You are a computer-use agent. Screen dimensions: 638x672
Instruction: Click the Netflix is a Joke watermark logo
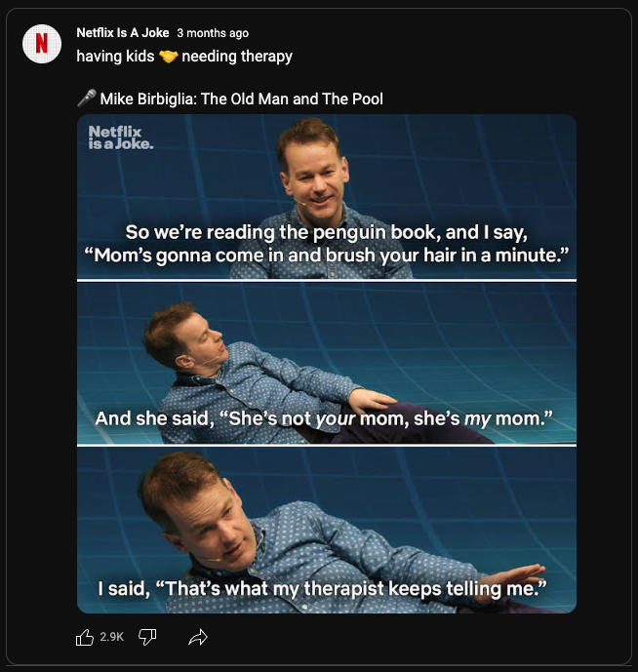pos(121,138)
